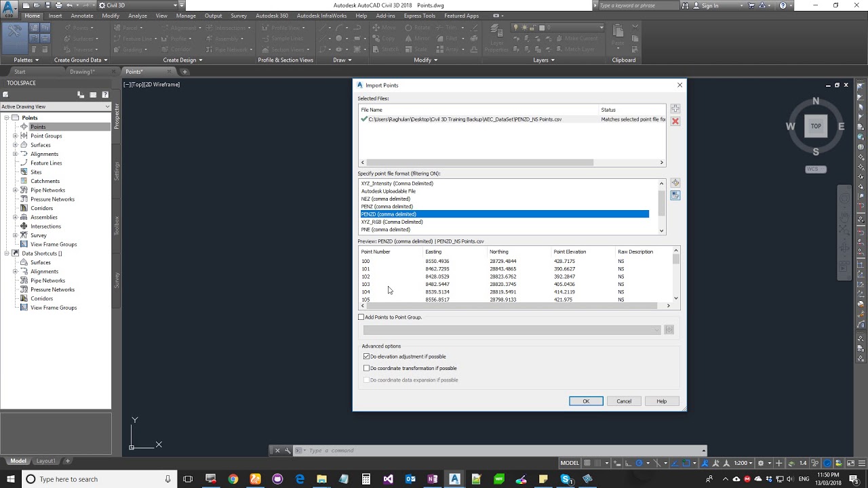
Task: Select the Points node in Toolspace tree
Action: click(x=38, y=127)
